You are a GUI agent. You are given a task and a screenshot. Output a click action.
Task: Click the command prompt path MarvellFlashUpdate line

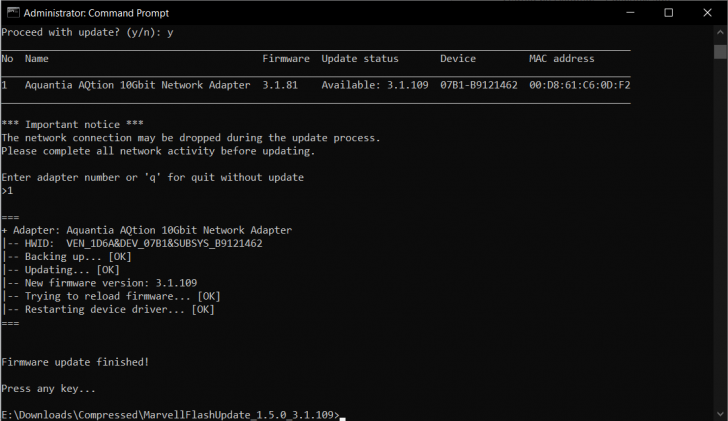170,415
